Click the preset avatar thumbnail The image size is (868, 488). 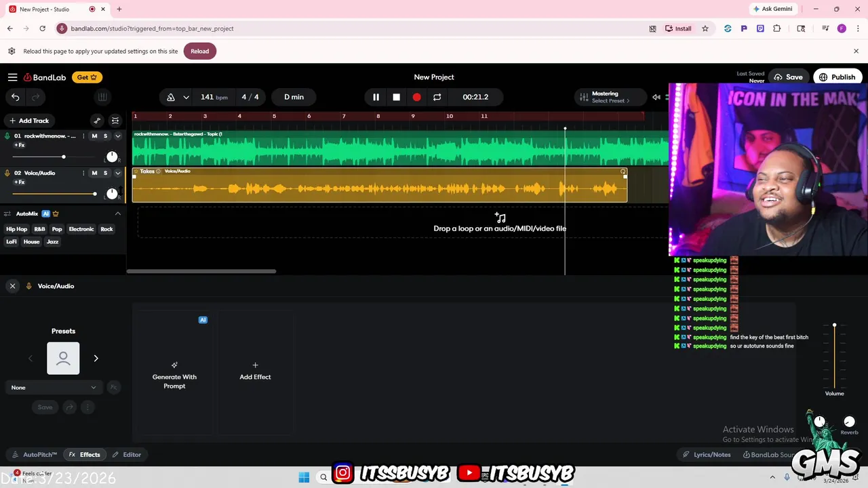click(x=63, y=359)
